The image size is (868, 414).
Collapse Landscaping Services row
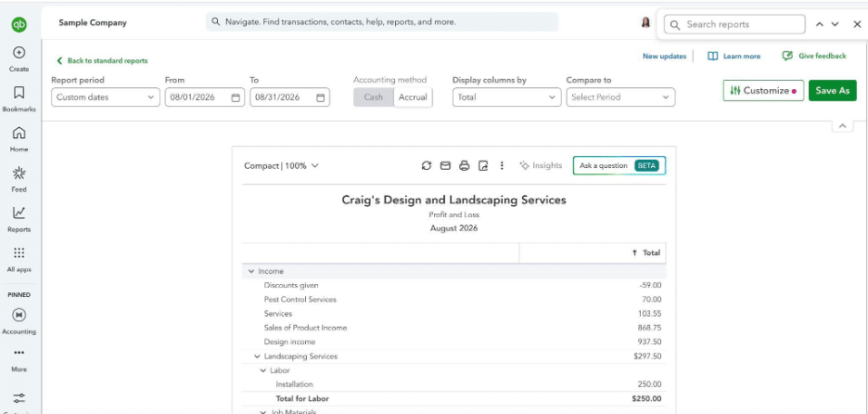[258, 356]
